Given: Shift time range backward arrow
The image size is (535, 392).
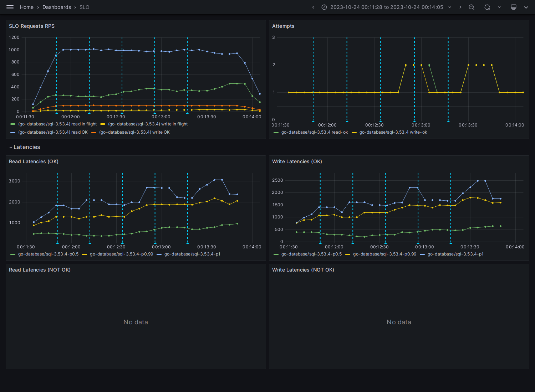Looking at the screenshot, I should pos(313,7).
